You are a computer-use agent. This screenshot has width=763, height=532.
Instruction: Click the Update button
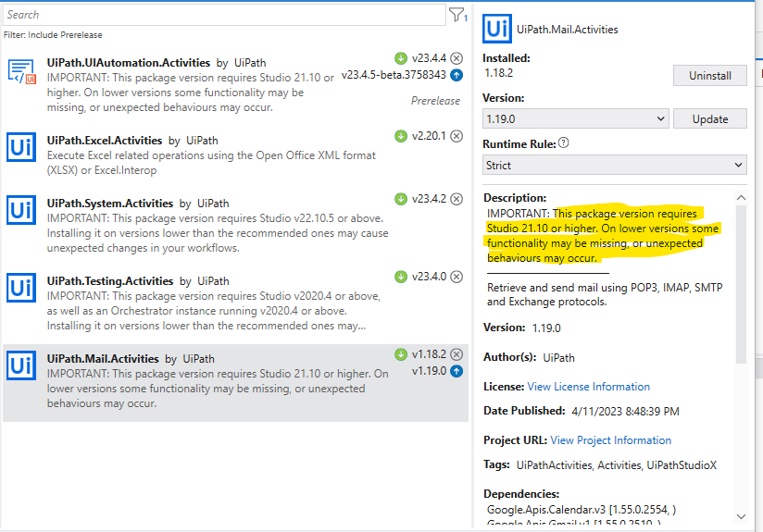pyautogui.click(x=710, y=118)
